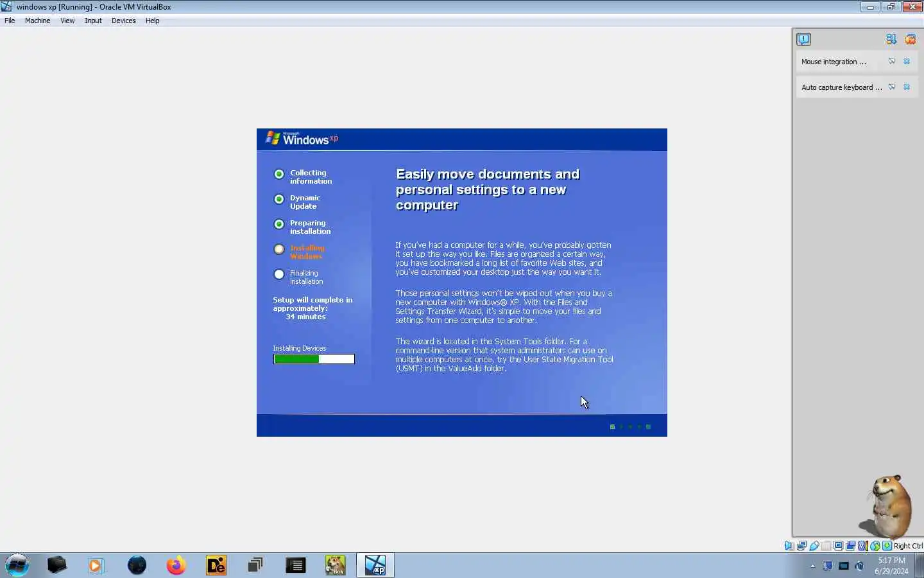Click the CPU virtualization 'V' indicator
Viewport: 924px width, 578px height.
point(863,546)
